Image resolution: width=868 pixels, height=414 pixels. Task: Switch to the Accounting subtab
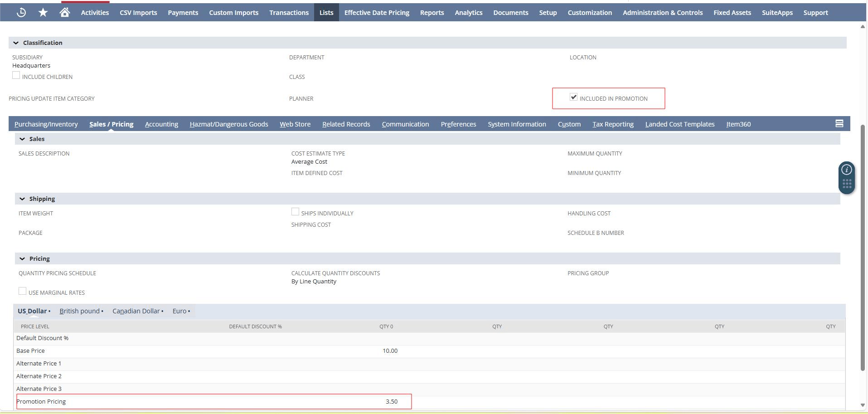(x=161, y=124)
